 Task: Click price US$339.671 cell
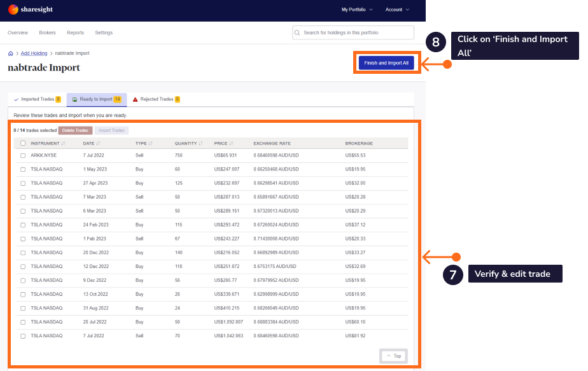click(227, 294)
